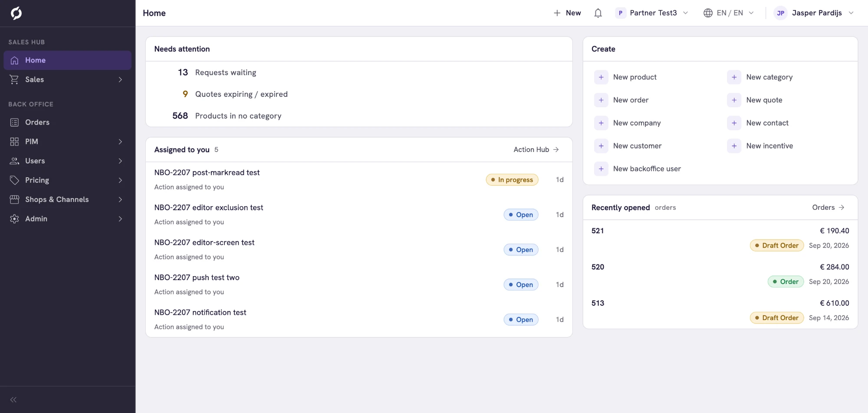Click the JP user avatar

coord(780,13)
